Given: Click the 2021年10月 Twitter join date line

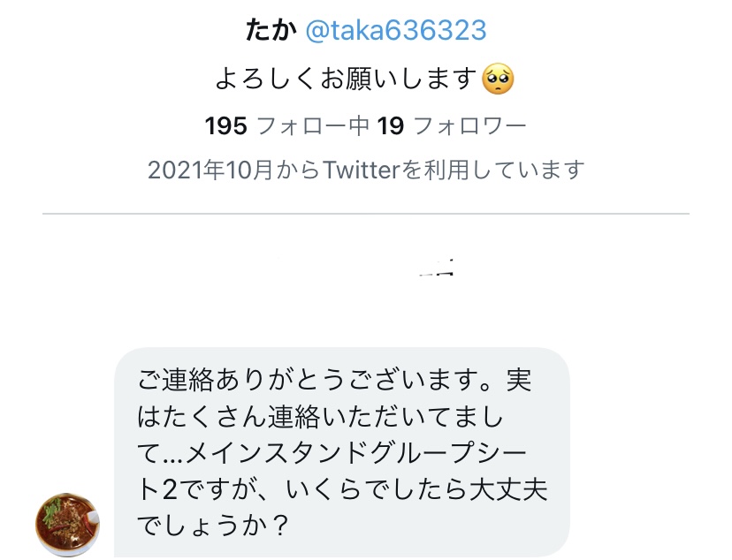Looking at the screenshot, I should [366, 170].
